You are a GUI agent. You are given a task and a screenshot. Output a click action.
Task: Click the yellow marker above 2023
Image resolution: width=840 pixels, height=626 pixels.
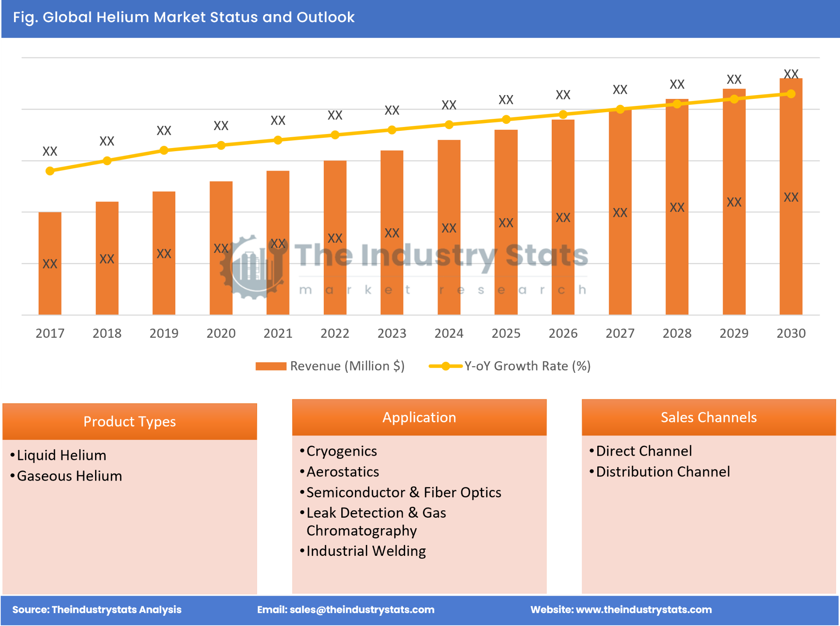tap(392, 131)
